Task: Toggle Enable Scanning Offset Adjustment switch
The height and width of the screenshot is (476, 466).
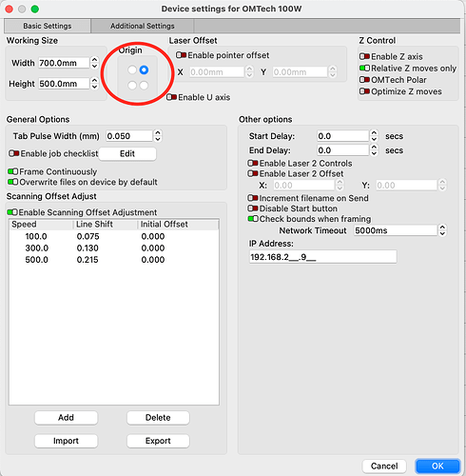Action: click(x=12, y=212)
